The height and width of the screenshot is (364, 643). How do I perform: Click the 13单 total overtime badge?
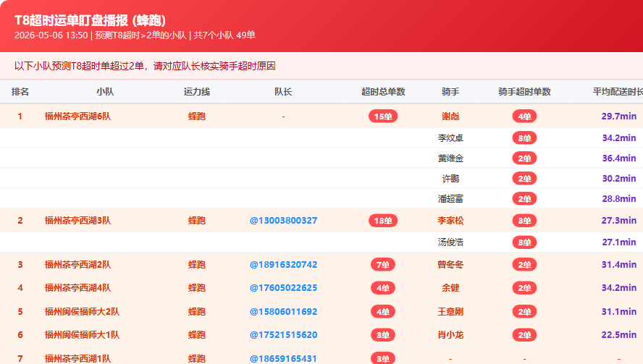click(383, 221)
